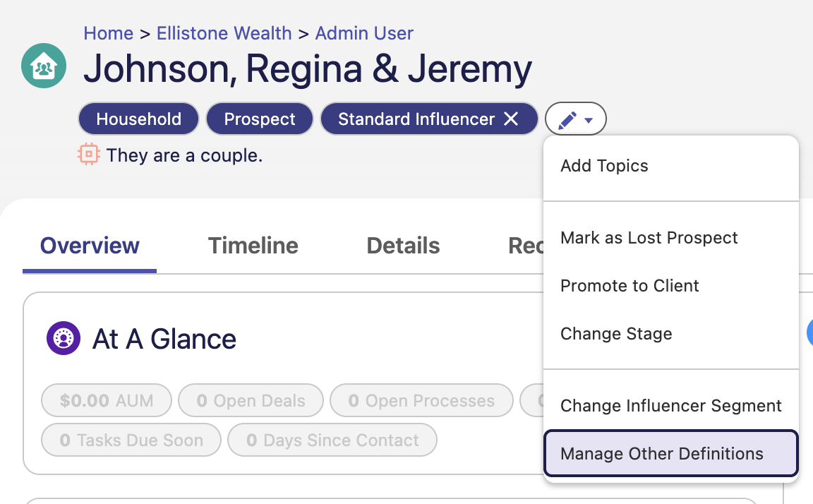813x504 pixels.
Task: Click the purple At A Glance icon
Action: 64,338
